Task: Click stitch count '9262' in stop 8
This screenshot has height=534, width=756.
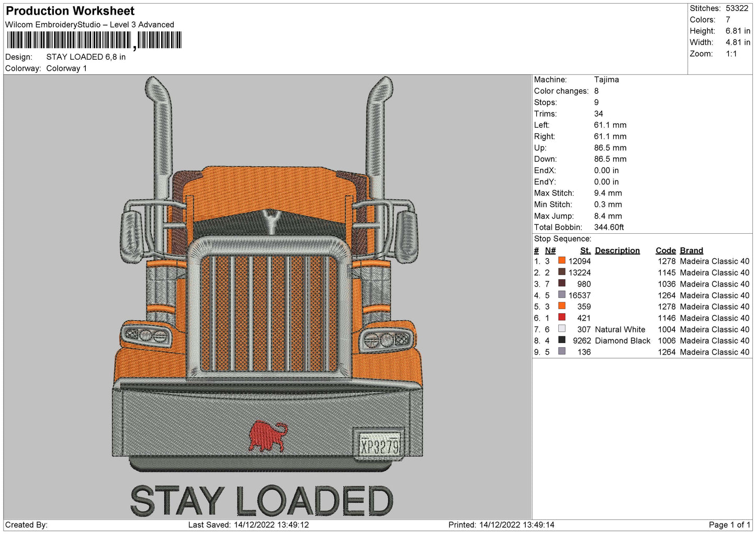Action: tap(582, 340)
